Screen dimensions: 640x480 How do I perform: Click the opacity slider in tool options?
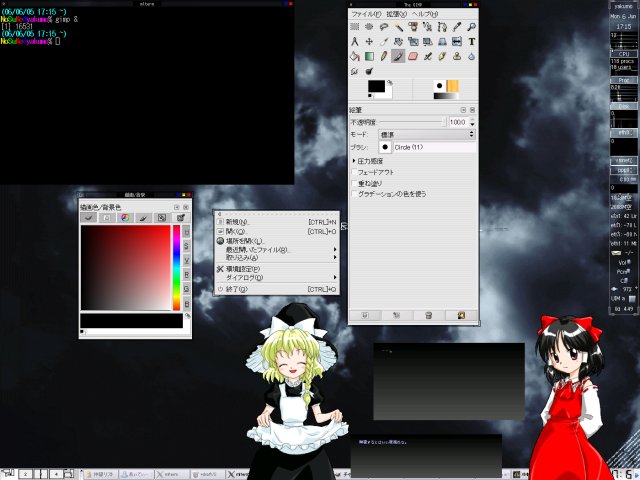tap(412, 122)
